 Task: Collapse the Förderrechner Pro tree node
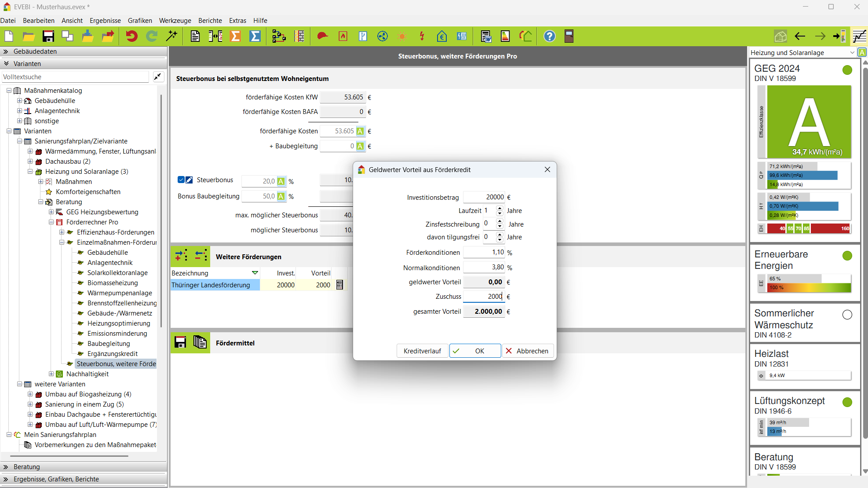pos(51,222)
